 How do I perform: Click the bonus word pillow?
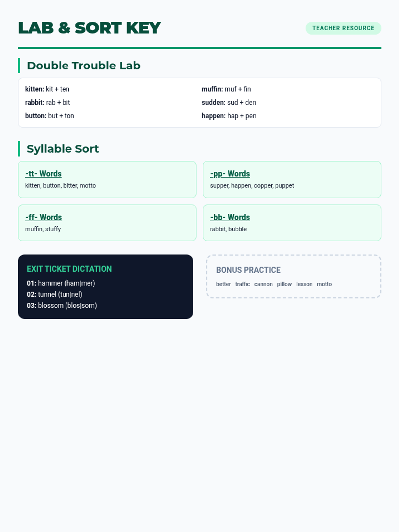284,284
